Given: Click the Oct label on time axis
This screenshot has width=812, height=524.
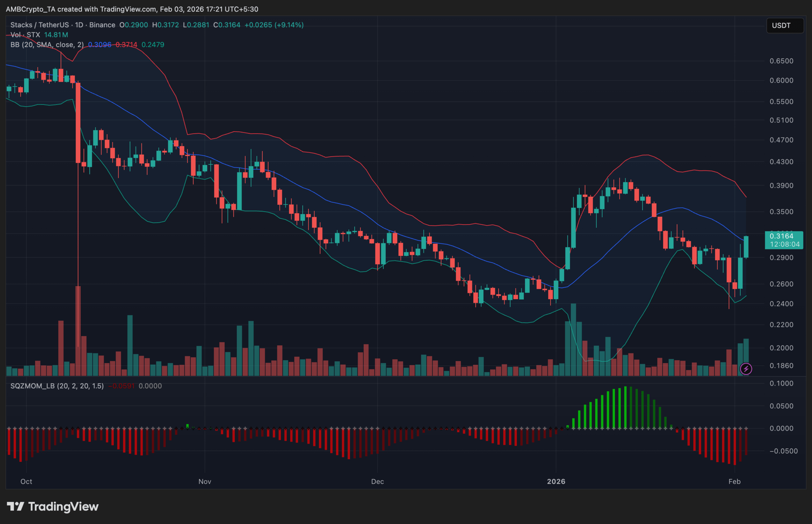Looking at the screenshot, I should click(26, 481).
